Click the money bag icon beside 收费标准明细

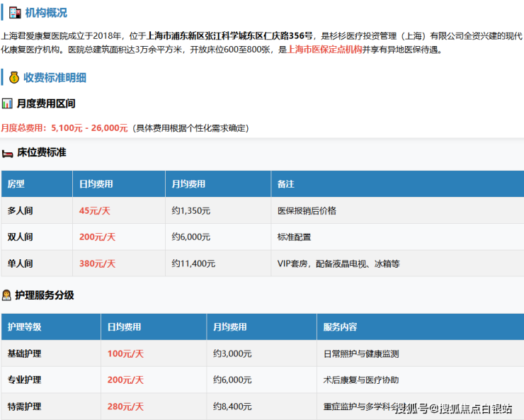coord(14,77)
